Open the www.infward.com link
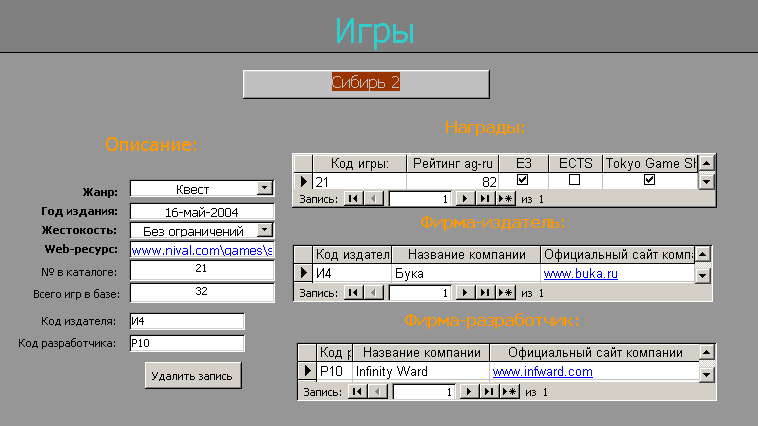Screen dimensions: 758x426 [x=542, y=372]
